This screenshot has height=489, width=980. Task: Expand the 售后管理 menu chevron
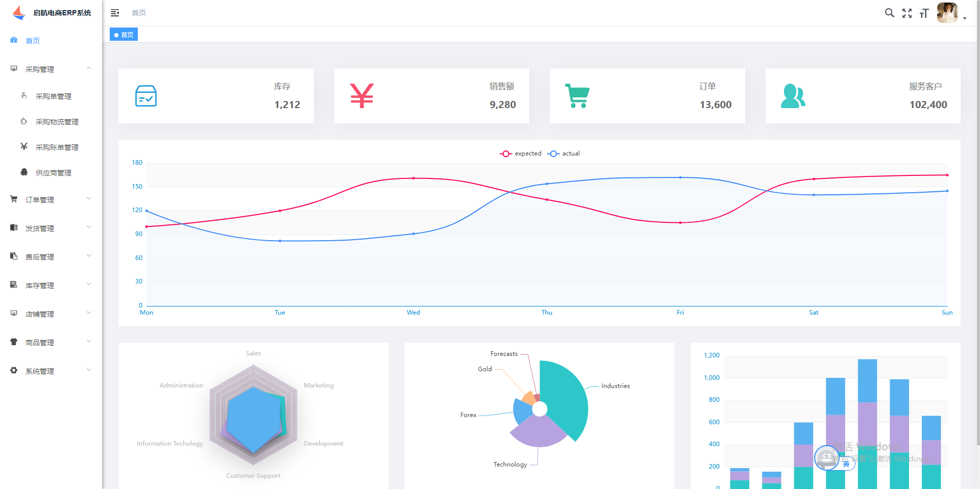pyautogui.click(x=89, y=255)
